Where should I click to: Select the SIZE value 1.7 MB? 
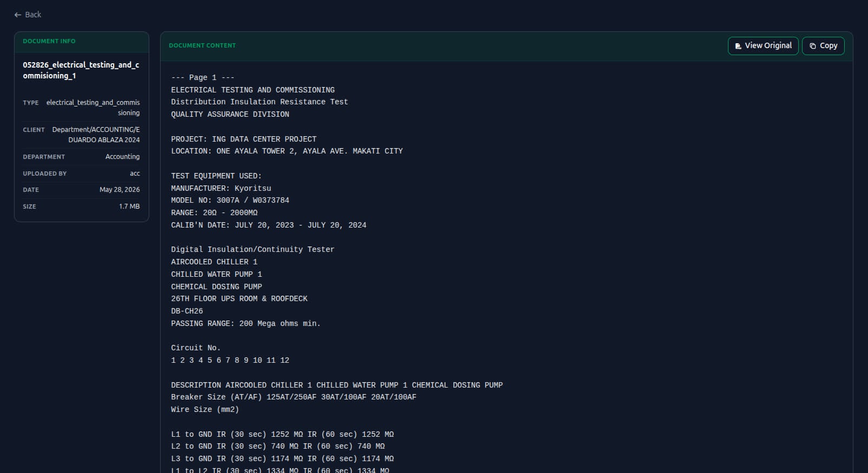[129, 206]
